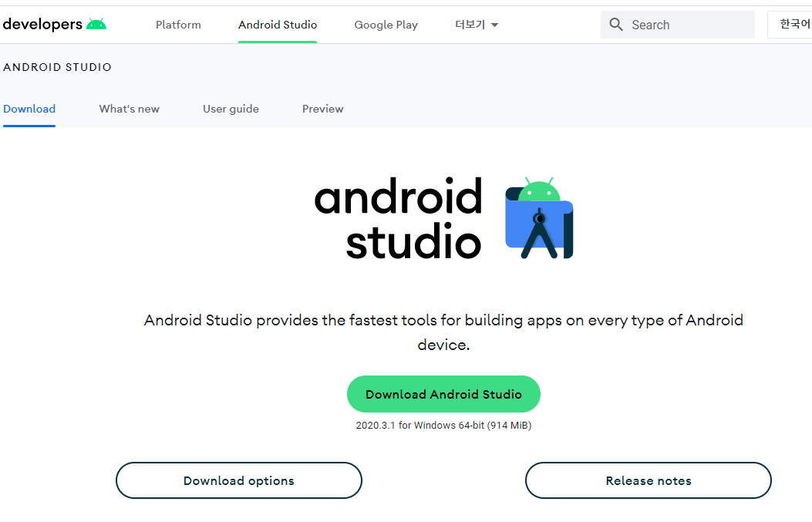812x522 pixels.
Task: Click the Download Android Studio button
Action: click(443, 394)
